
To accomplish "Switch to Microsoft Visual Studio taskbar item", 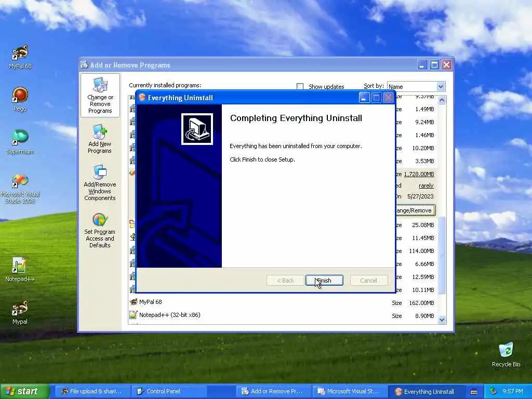I will [350, 392].
